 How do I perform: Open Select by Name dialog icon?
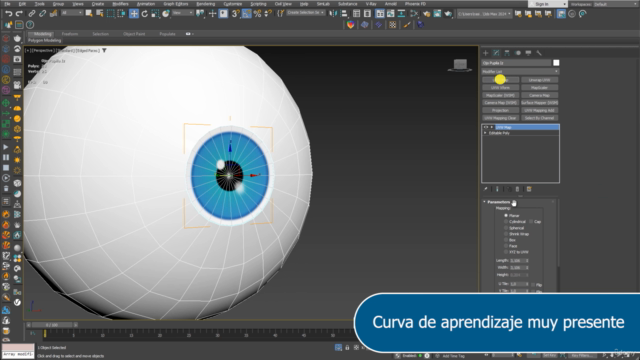(99, 14)
